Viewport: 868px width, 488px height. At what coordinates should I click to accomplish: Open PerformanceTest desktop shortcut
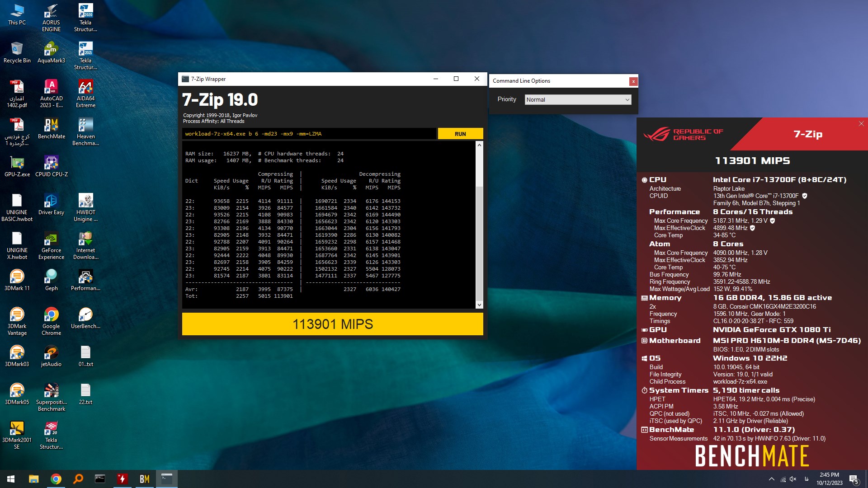85,280
